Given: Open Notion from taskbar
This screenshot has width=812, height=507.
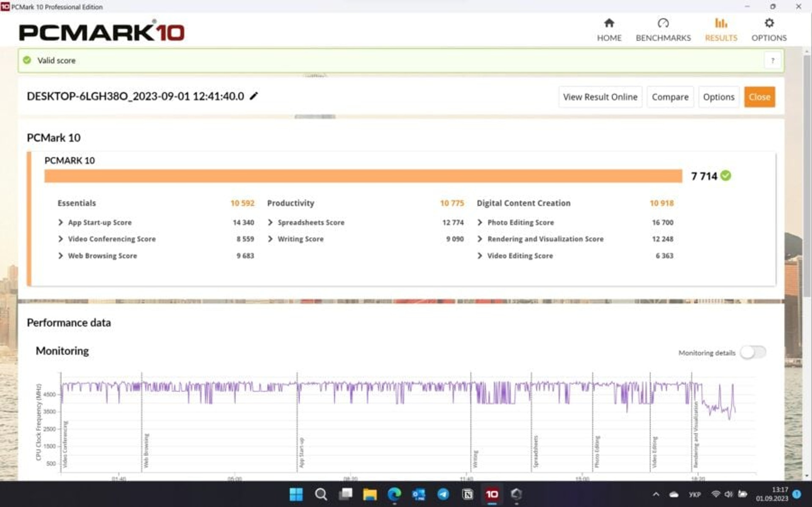Looking at the screenshot, I should (468, 494).
